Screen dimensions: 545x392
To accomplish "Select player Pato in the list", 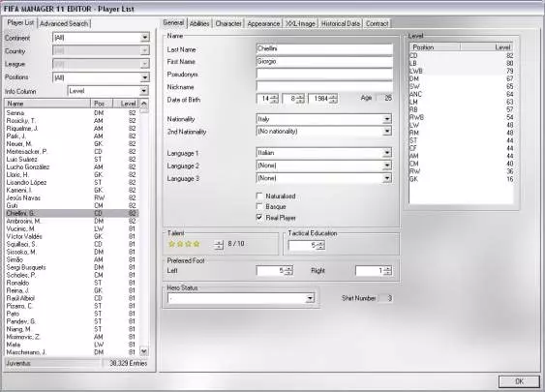I will click(x=72, y=314).
